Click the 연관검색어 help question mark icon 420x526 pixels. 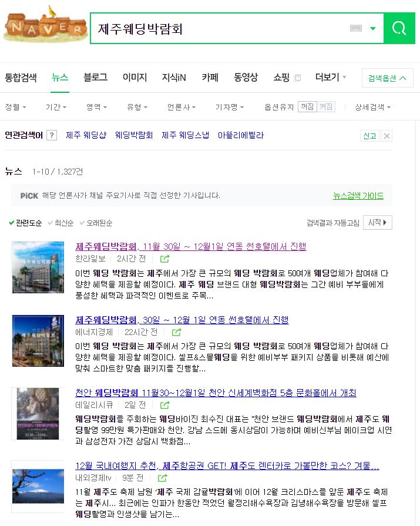[x=52, y=136]
